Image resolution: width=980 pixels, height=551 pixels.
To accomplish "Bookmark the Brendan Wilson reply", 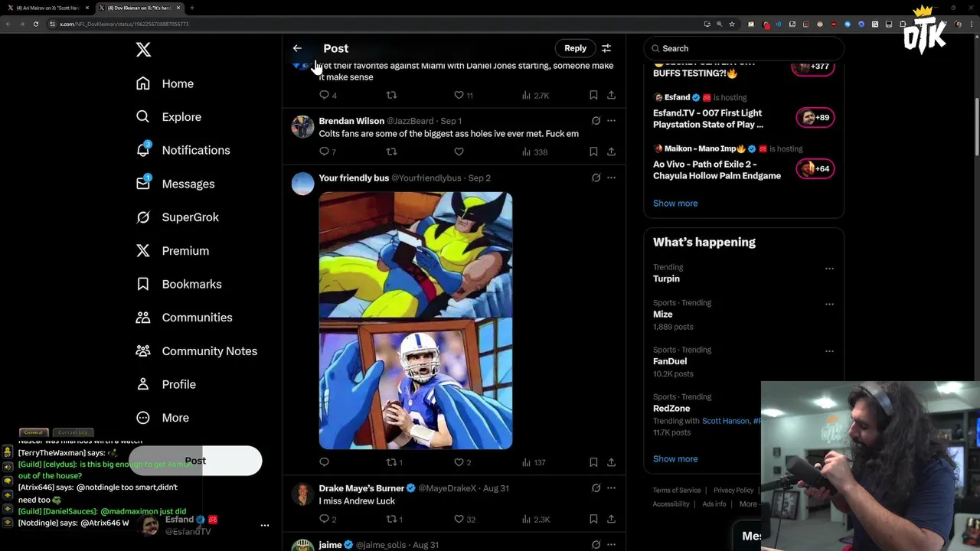I will coord(593,152).
